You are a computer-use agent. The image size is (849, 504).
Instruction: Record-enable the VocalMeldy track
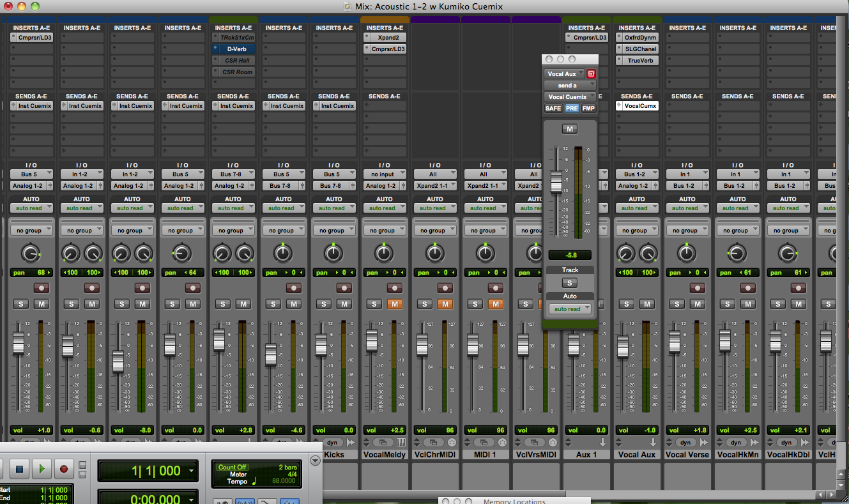point(395,289)
